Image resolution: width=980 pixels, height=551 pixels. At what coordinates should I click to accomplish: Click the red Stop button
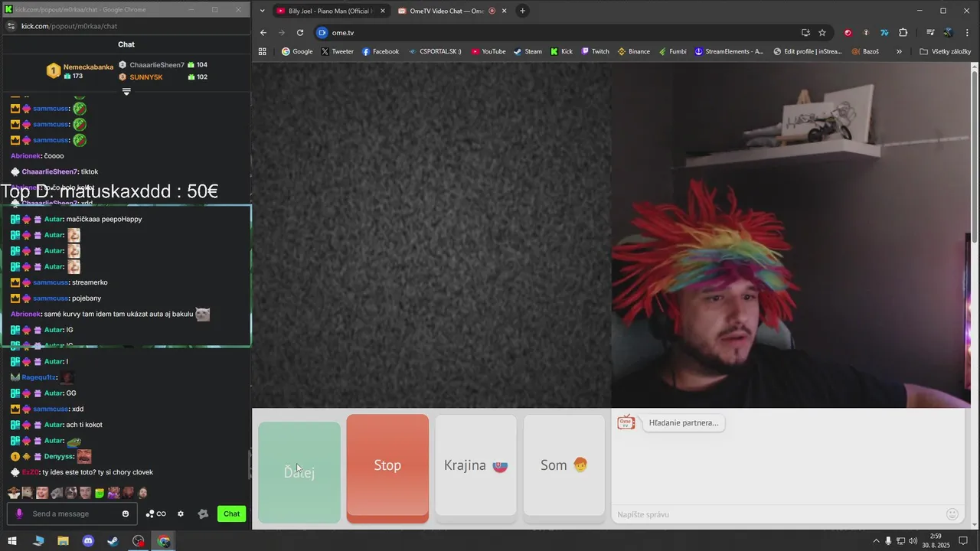click(x=387, y=468)
